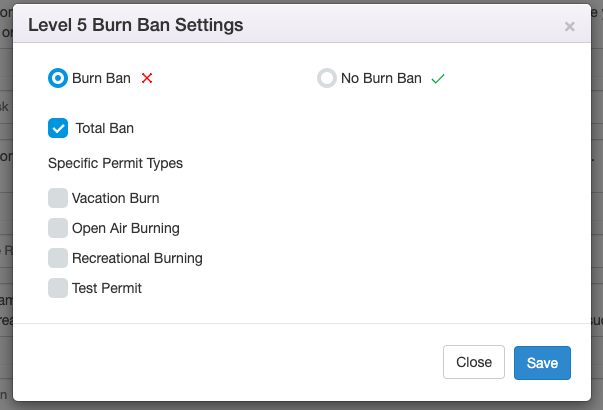
Task: Click the "Test Permit" label text
Action: 107,288
